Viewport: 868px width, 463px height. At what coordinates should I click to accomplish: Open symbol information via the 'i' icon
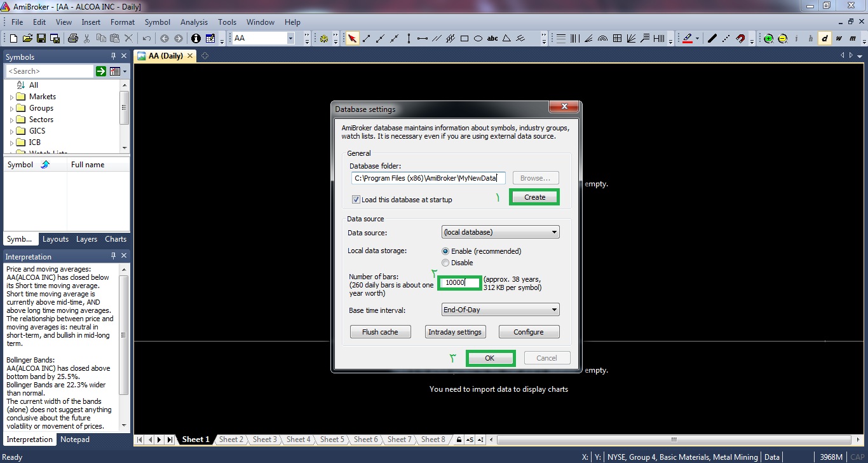point(196,39)
